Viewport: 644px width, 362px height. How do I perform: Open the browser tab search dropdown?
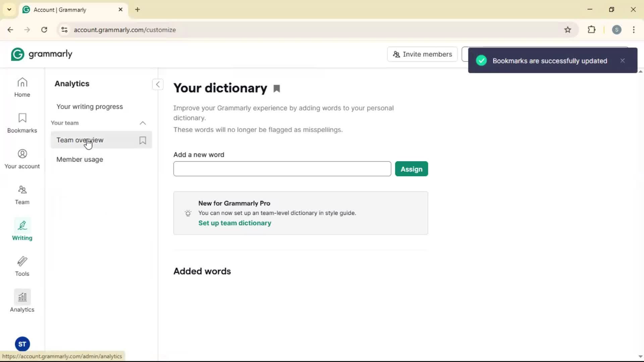point(9,10)
